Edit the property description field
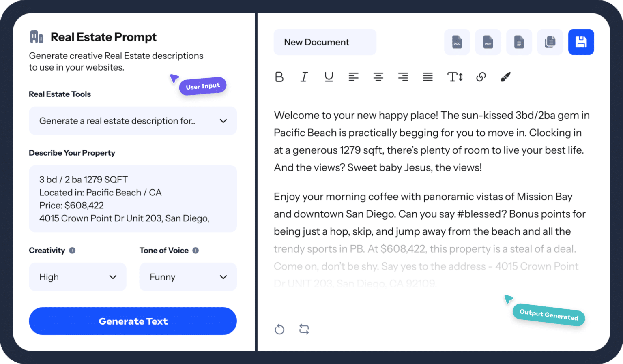The height and width of the screenshot is (364, 623). [133, 199]
